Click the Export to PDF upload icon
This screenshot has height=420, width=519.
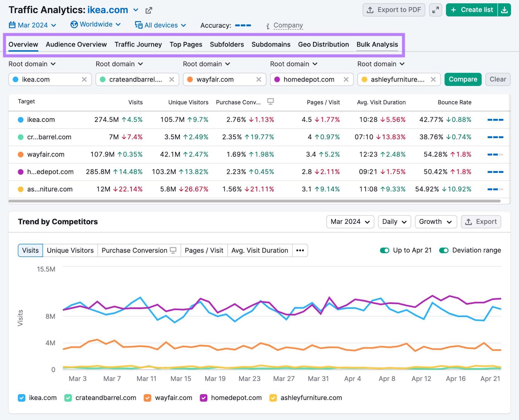pos(370,10)
